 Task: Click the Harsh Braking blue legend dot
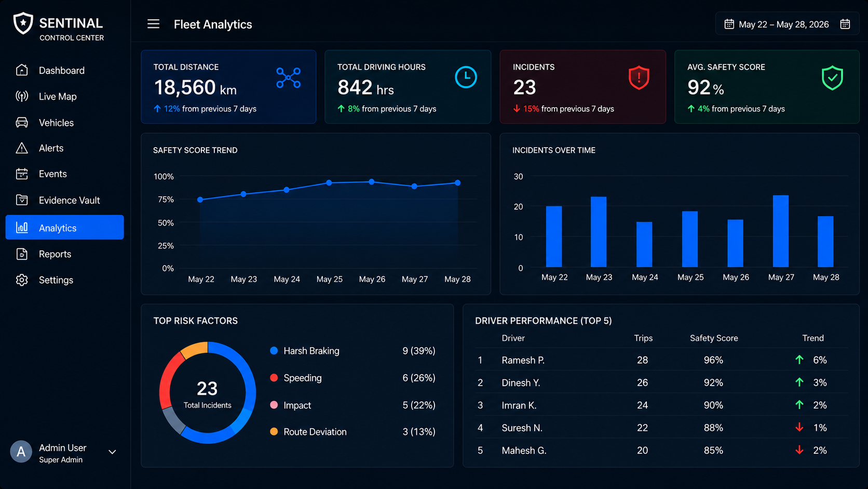click(x=274, y=351)
